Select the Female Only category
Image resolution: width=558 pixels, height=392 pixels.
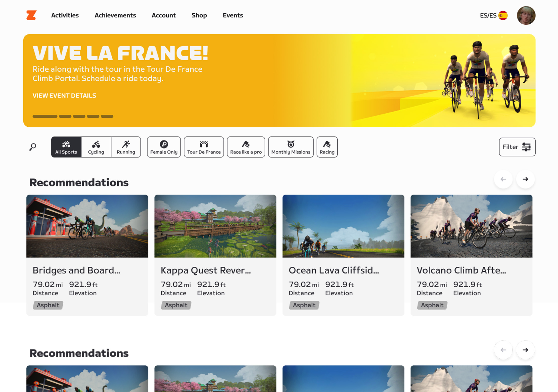coord(164,147)
